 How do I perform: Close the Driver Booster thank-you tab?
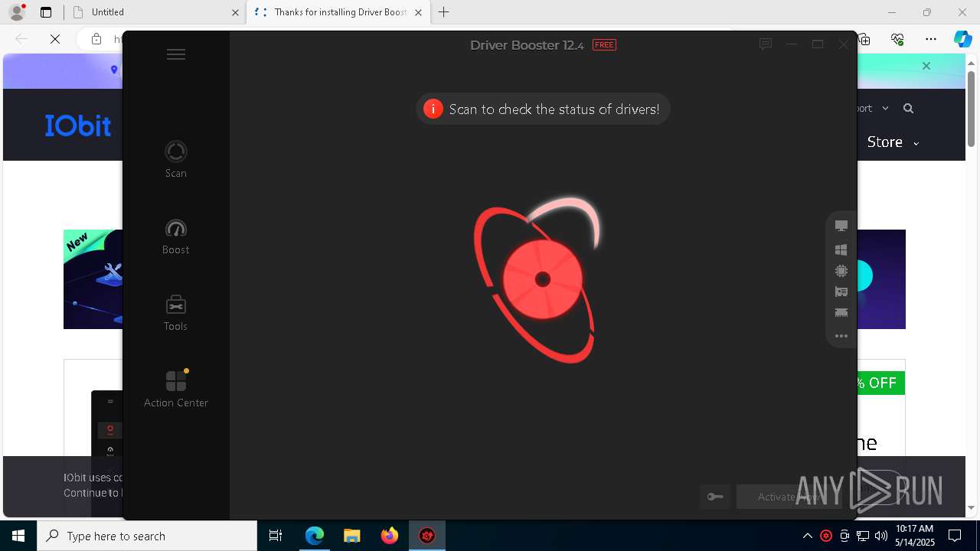click(x=418, y=12)
